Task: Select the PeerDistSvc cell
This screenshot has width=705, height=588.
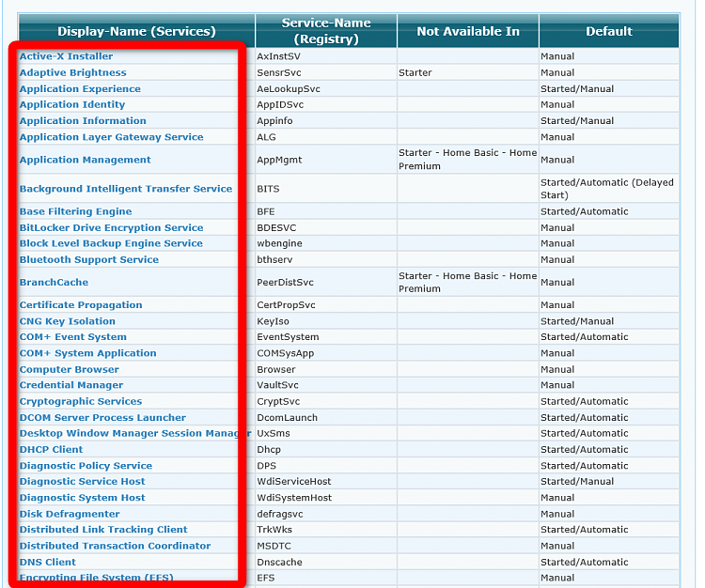Action: click(x=326, y=282)
